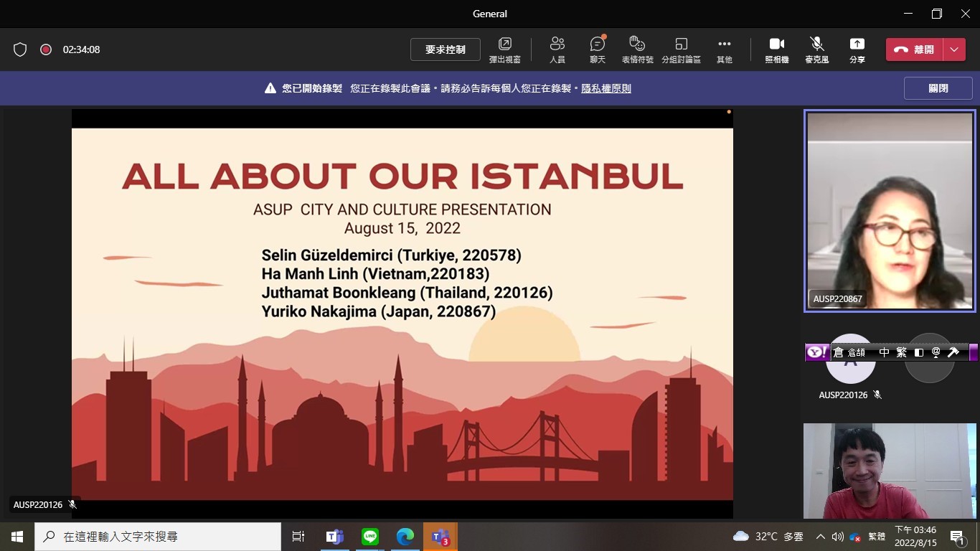Screen dimensions: 980x551
Task: Toggle the 中 Chinese/English mode on IME bar
Action: tap(884, 352)
